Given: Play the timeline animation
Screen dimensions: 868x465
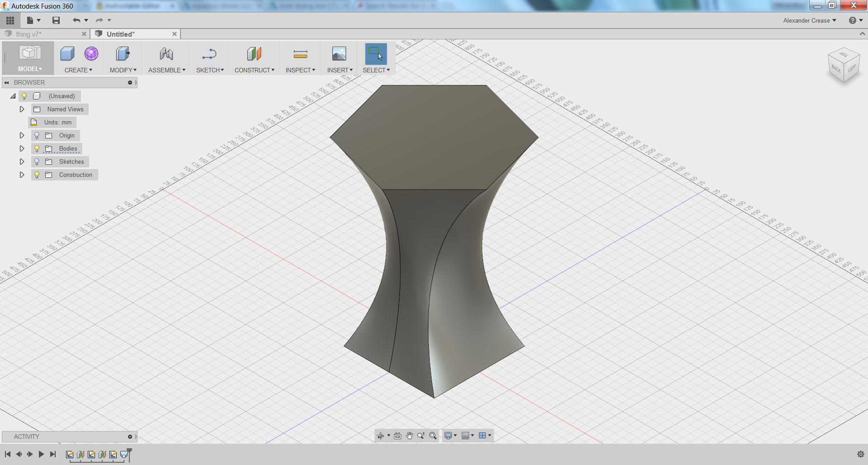Looking at the screenshot, I should tap(41, 454).
